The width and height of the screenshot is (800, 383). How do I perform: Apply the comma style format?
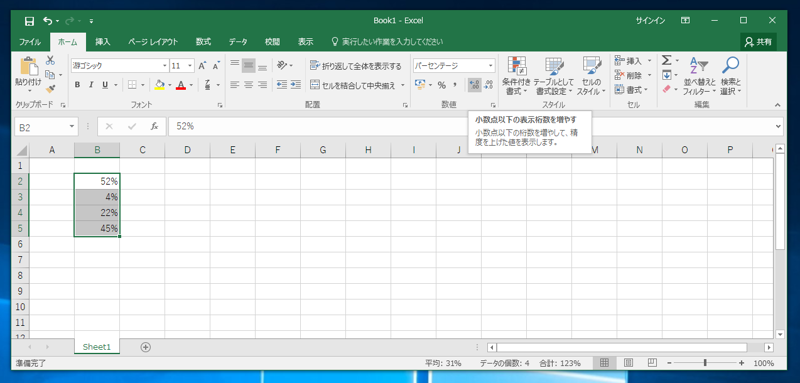(455, 85)
